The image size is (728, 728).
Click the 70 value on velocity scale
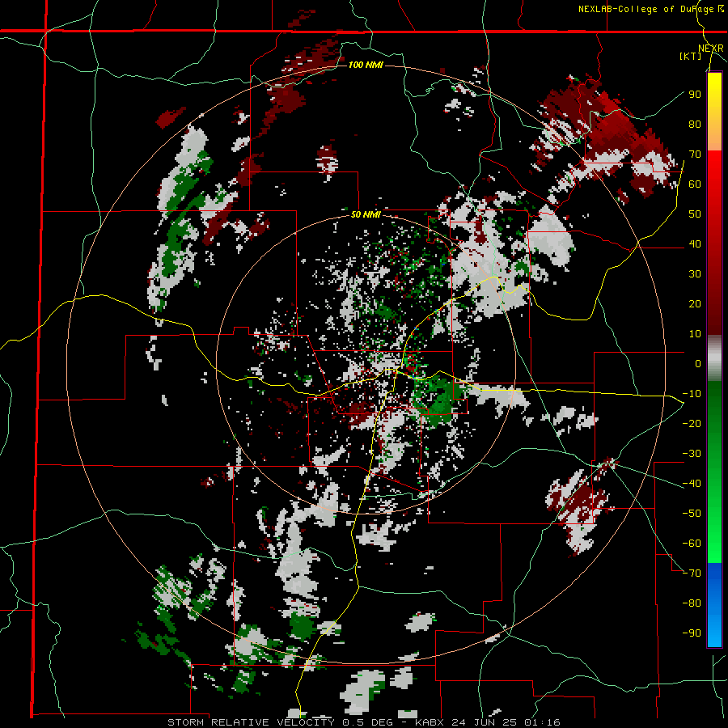[695, 154]
